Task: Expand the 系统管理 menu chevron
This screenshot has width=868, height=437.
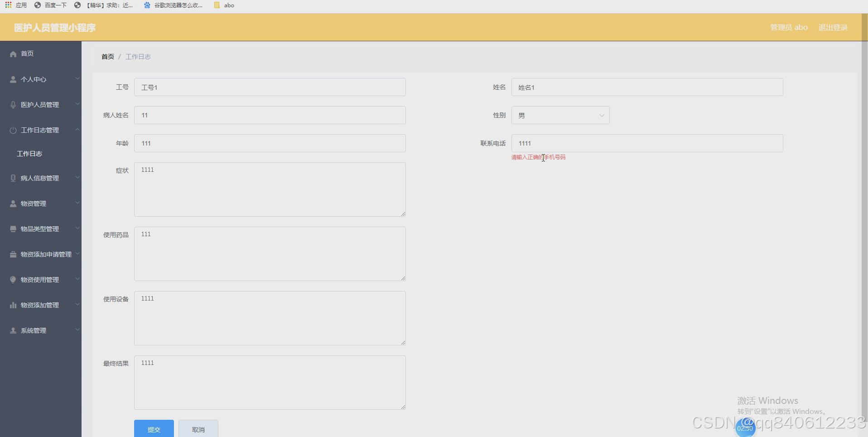Action: point(77,330)
